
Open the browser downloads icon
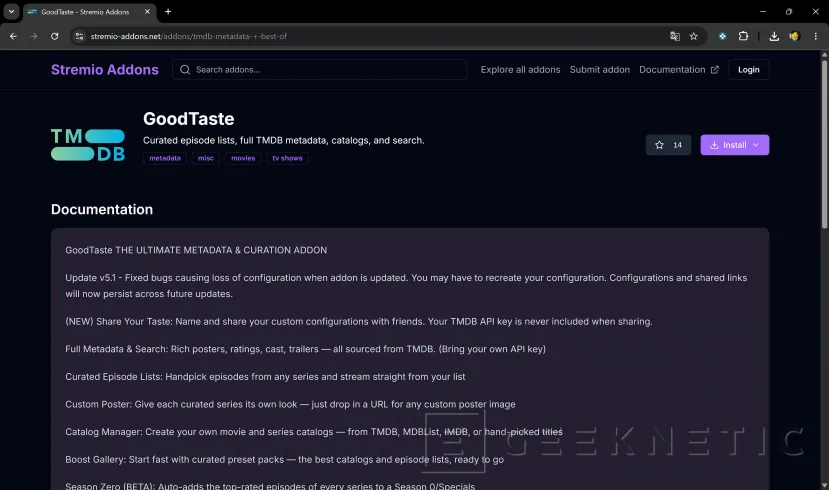tap(774, 36)
